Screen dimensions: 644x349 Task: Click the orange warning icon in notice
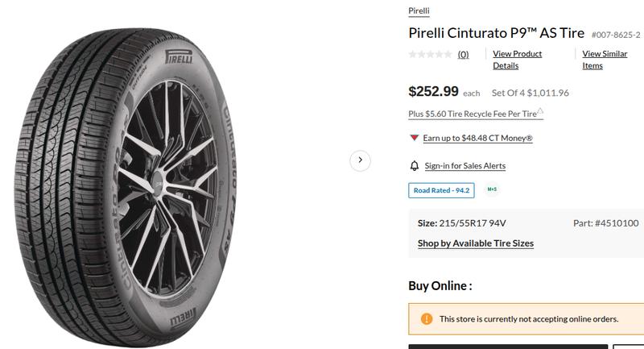tap(427, 319)
